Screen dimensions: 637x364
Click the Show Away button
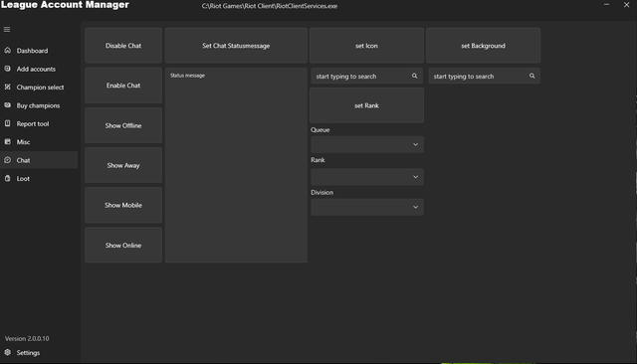123,165
